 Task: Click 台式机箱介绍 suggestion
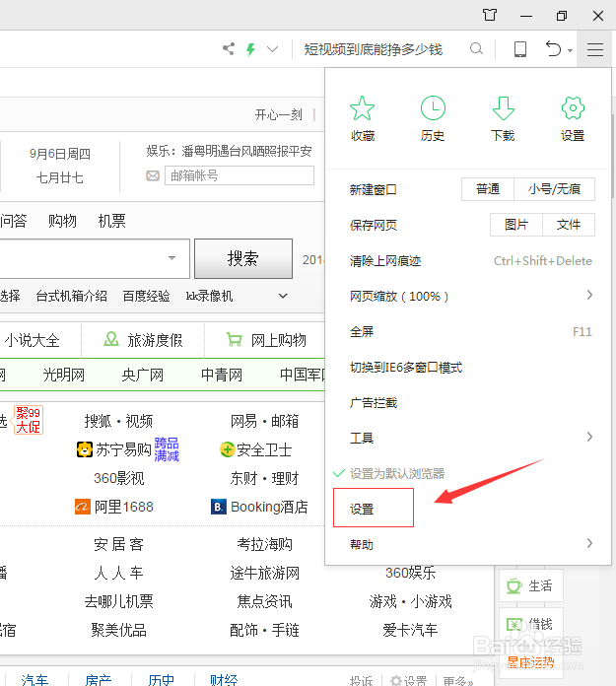pyautogui.click(x=72, y=297)
